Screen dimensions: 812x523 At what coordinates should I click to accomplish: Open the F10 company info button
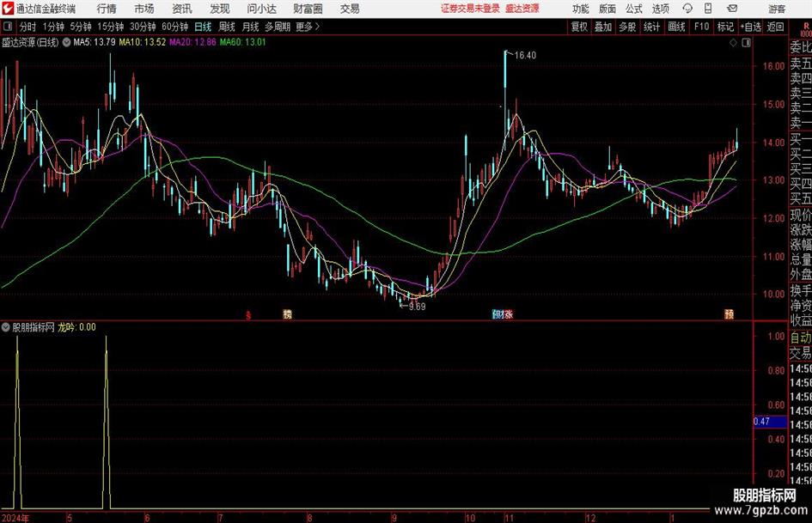click(x=702, y=27)
